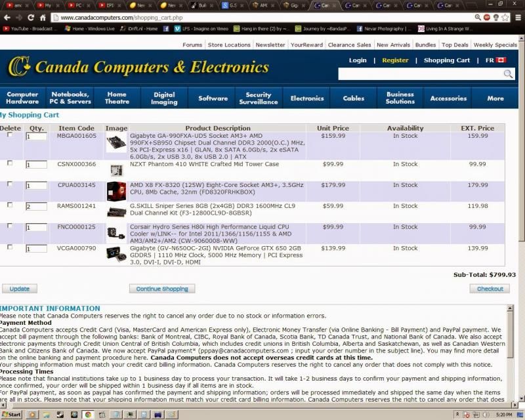Check Delete for the Gigabyte GA-990FXA-UD5 motherboard
The image size is (525, 420).
point(10,135)
